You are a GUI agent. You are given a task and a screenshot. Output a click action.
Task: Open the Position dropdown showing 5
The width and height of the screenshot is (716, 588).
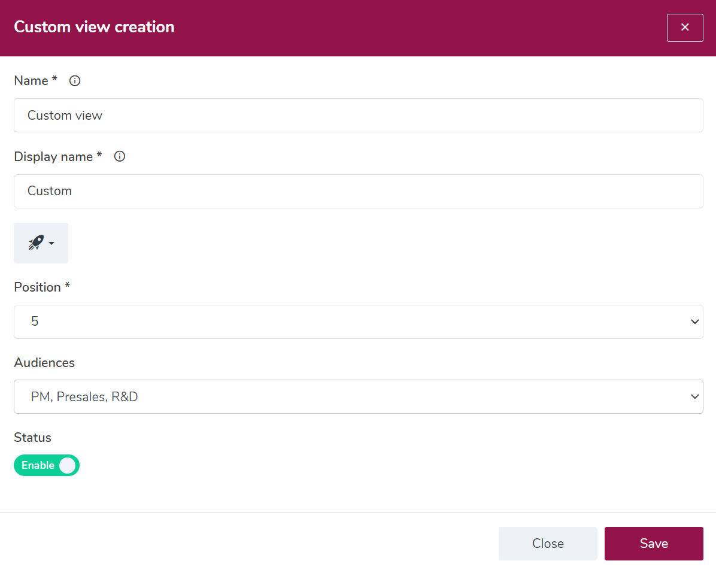(359, 322)
